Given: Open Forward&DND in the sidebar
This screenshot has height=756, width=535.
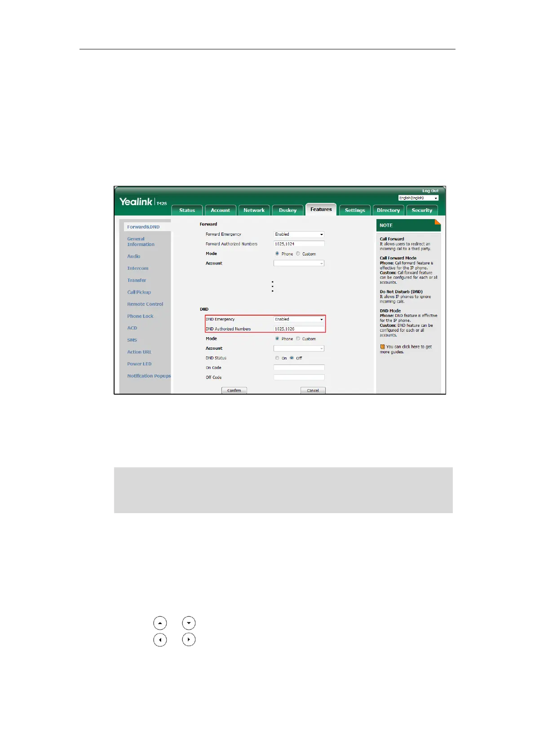Looking at the screenshot, I should tap(143, 227).
